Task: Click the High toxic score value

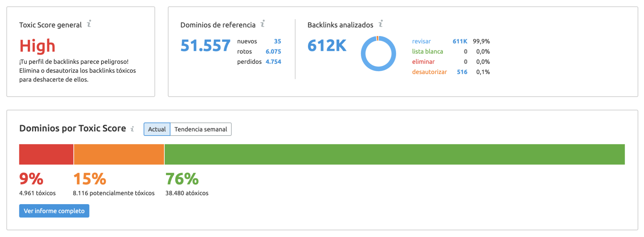Action: (37, 46)
